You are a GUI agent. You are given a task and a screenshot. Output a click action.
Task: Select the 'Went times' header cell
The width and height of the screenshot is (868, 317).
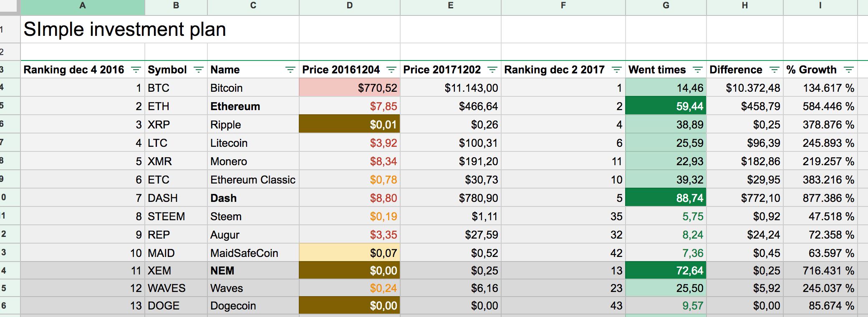[x=666, y=70]
